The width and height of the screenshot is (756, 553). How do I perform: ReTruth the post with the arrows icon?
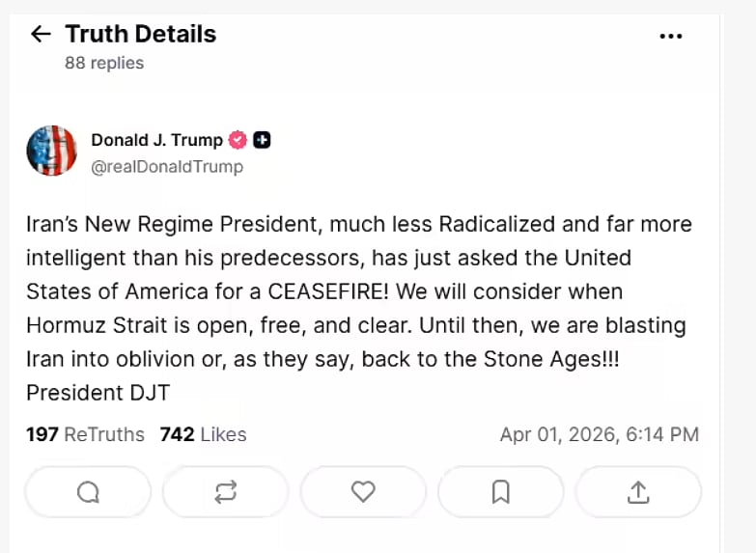(226, 492)
